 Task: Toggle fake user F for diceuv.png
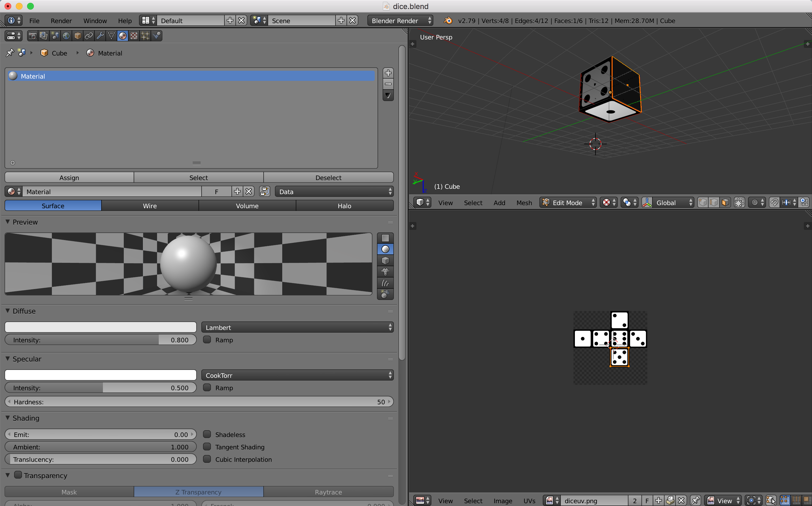click(647, 501)
